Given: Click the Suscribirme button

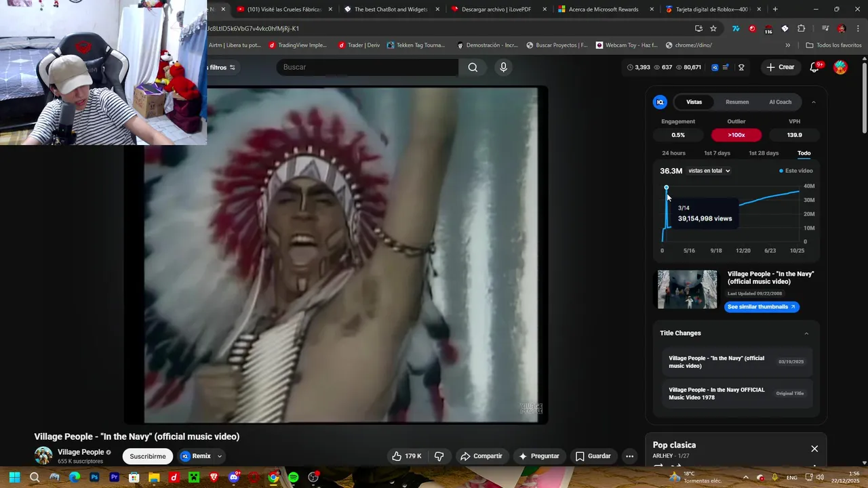Looking at the screenshot, I should pos(148,456).
